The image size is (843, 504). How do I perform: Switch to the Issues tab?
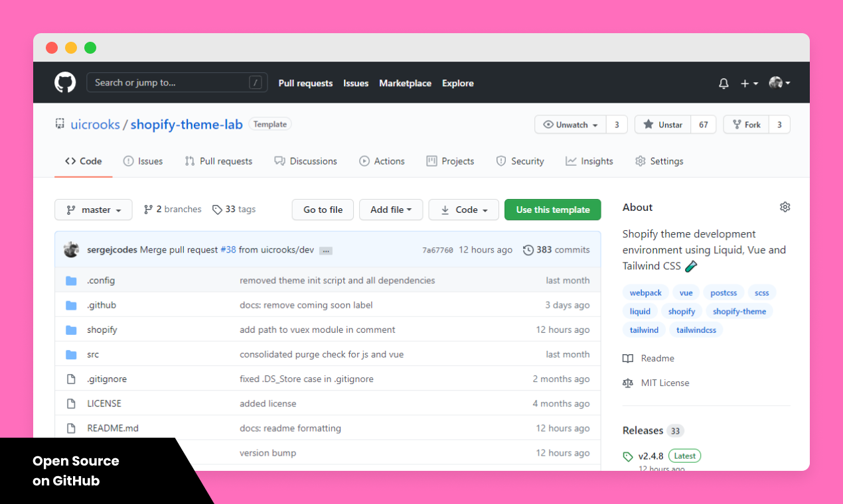coord(143,160)
